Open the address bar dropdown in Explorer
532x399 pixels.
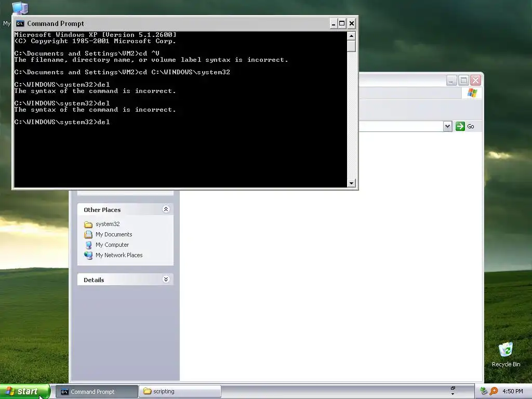tap(447, 126)
